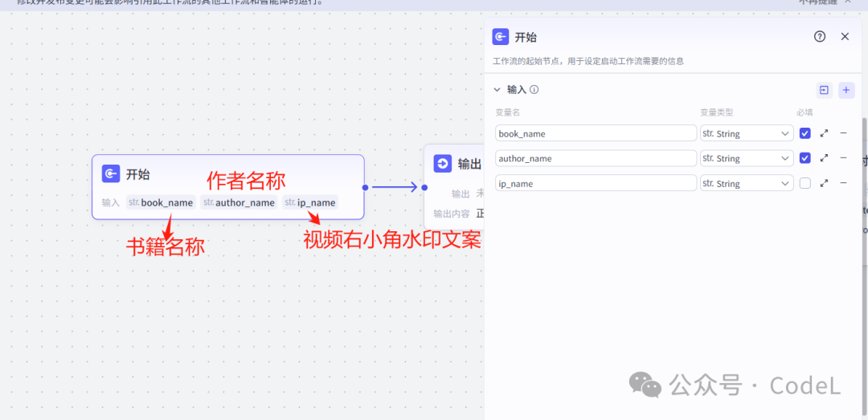This screenshot has width=868, height=420.
Task: Click the ip_name tag in 开始 node
Action: pyautogui.click(x=310, y=202)
